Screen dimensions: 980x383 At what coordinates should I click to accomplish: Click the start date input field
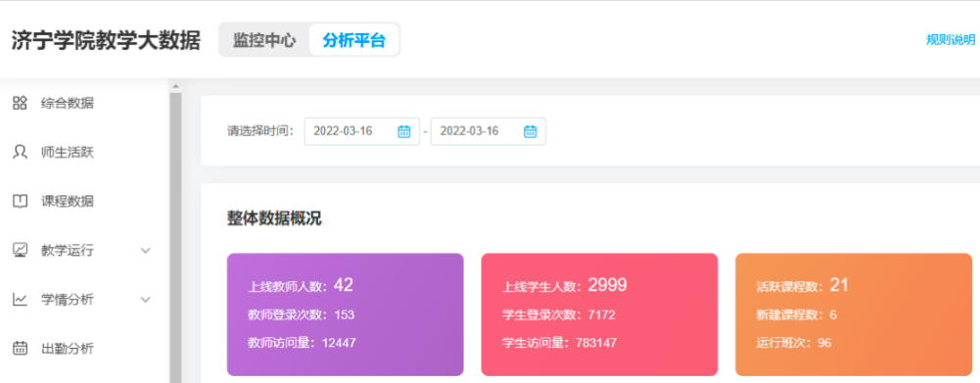pos(362,131)
